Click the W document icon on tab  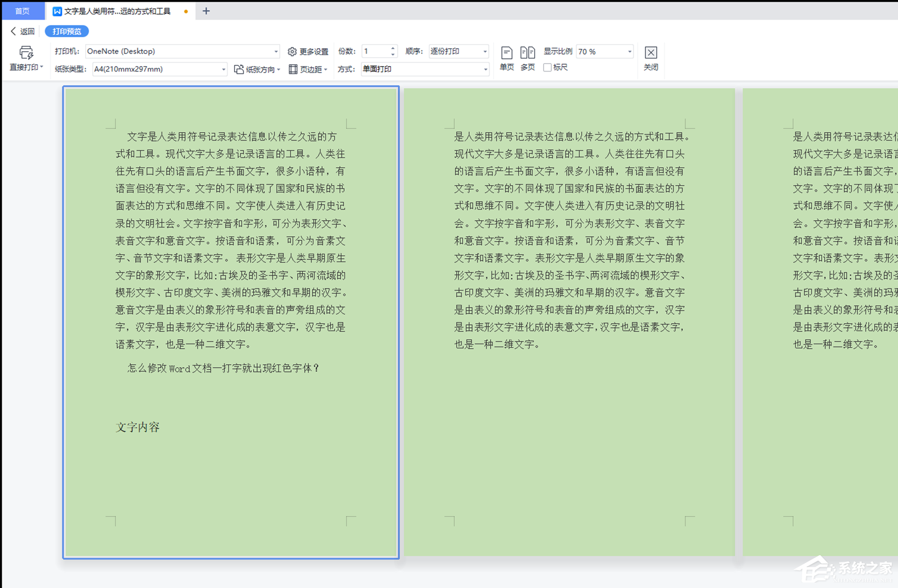[x=57, y=11]
